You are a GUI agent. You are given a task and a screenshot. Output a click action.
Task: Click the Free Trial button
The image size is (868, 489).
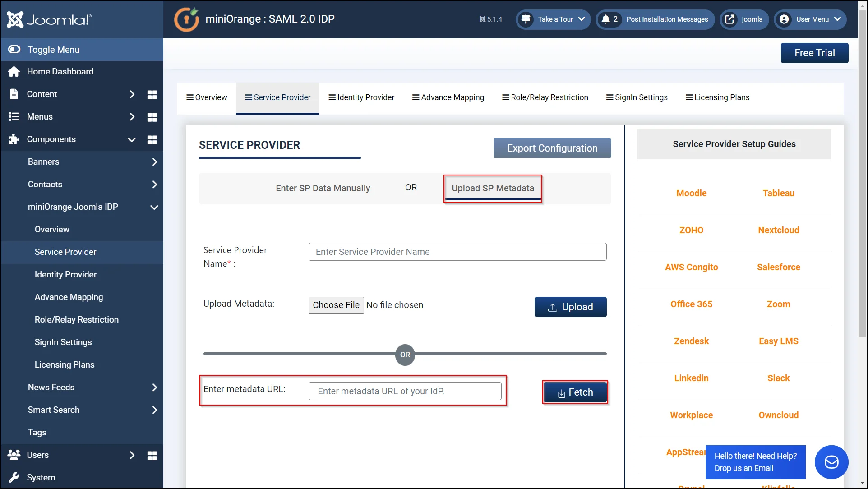[814, 53]
